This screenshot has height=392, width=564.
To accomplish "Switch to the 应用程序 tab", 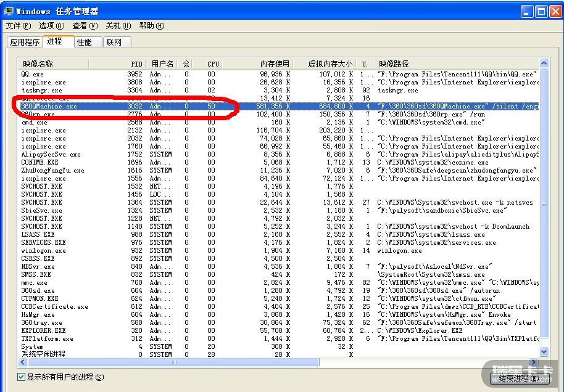I will [25, 42].
